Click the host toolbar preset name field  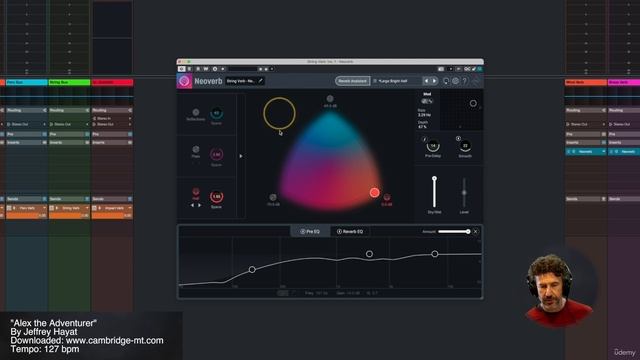[242, 69]
